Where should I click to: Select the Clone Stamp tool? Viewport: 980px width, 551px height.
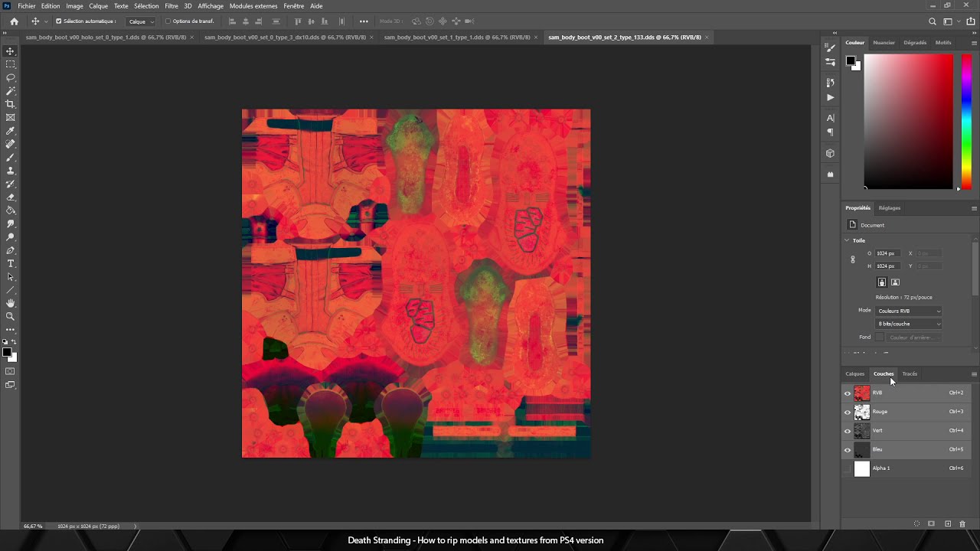click(x=10, y=171)
